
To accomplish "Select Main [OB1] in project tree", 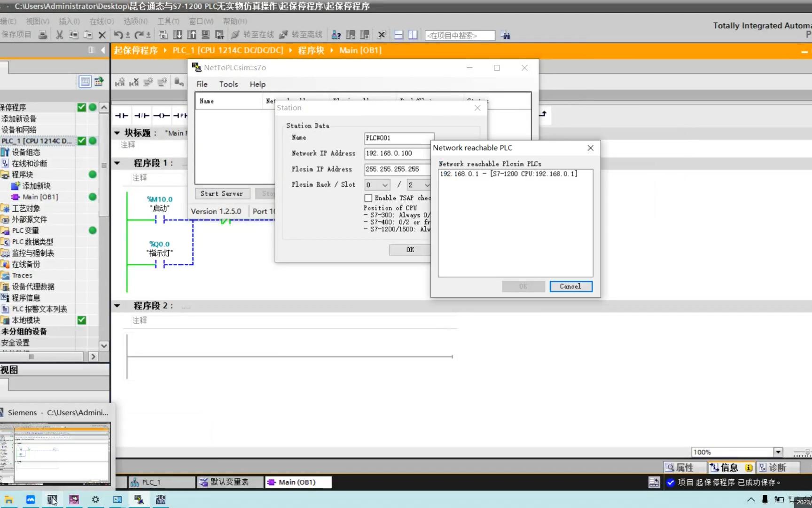I will point(40,197).
